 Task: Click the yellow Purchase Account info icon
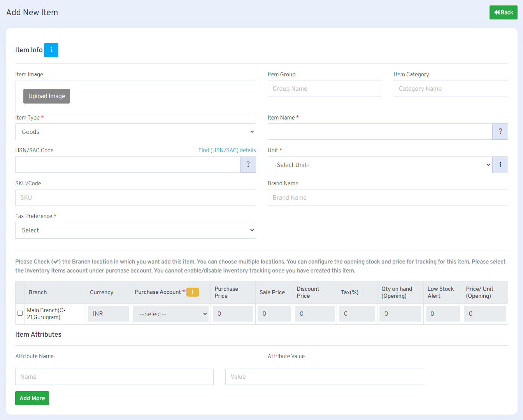193,292
